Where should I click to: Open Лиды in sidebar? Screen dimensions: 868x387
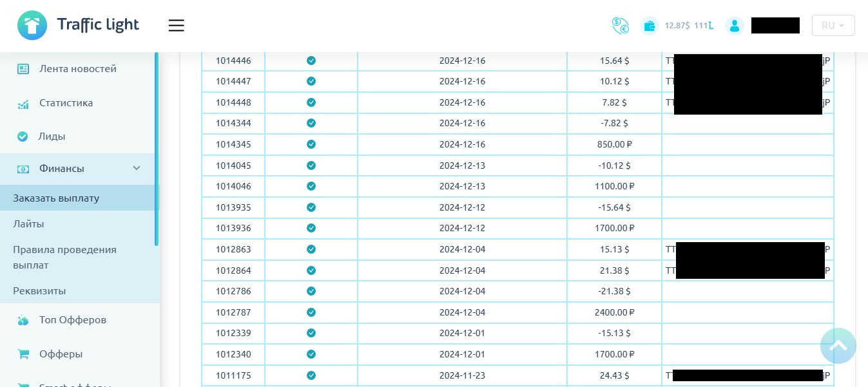pos(52,137)
